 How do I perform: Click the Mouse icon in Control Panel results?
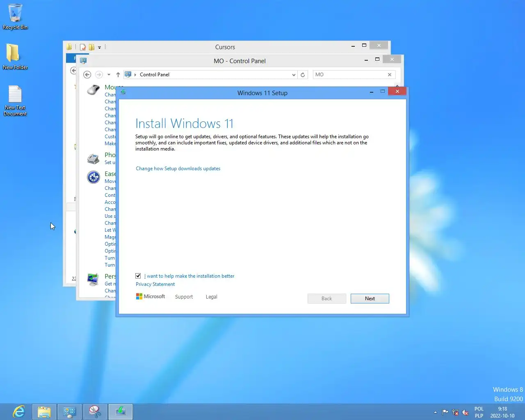94,89
